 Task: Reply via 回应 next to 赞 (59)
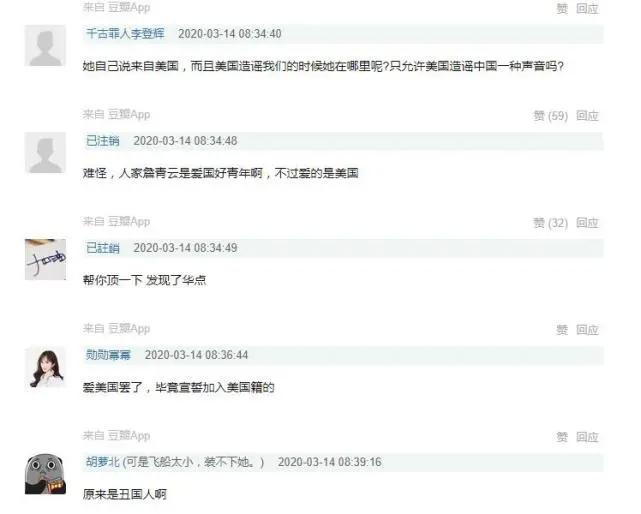point(587,116)
